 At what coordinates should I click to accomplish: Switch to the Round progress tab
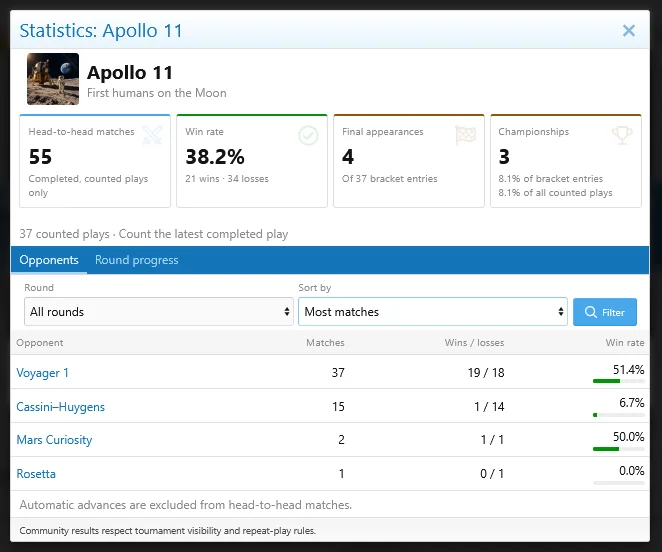click(136, 260)
